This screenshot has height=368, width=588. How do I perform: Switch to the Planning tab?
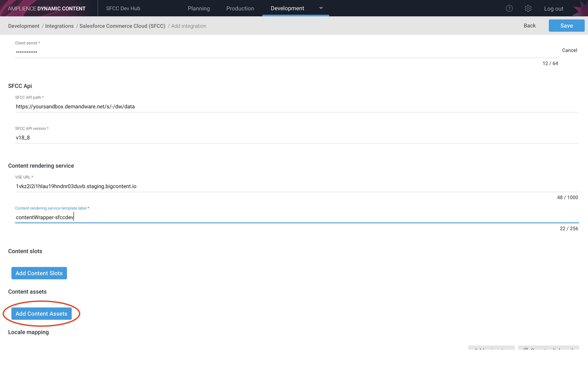[199, 8]
